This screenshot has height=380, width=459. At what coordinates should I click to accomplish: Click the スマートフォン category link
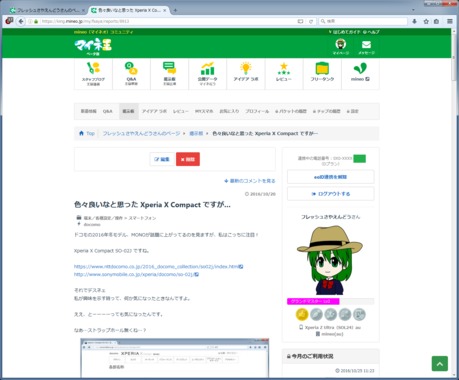pos(142,218)
